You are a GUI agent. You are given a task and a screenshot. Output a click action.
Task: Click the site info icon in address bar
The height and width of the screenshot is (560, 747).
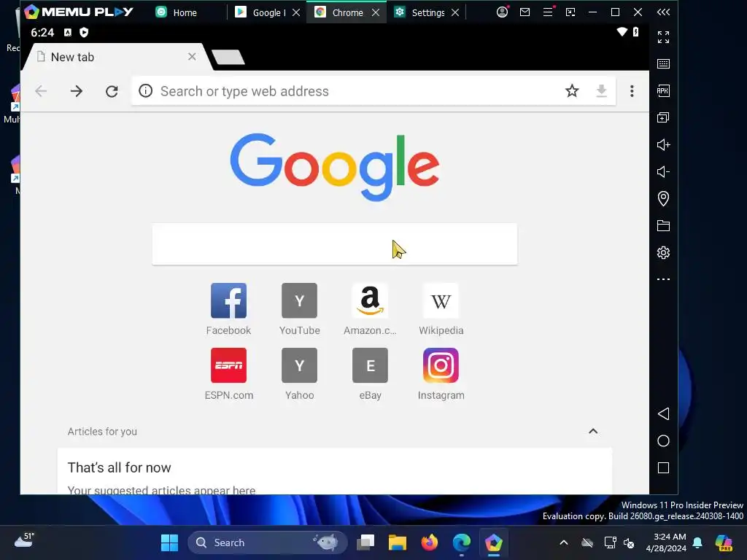pyautogui.click(x=146, y=90)
